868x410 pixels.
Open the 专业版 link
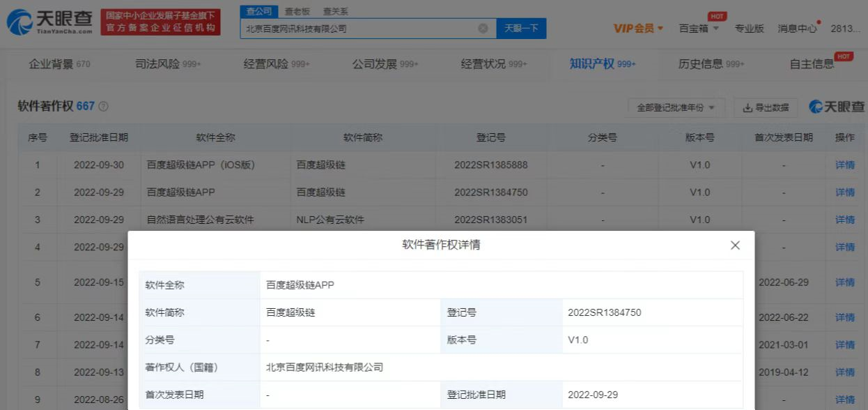point(749,29)
